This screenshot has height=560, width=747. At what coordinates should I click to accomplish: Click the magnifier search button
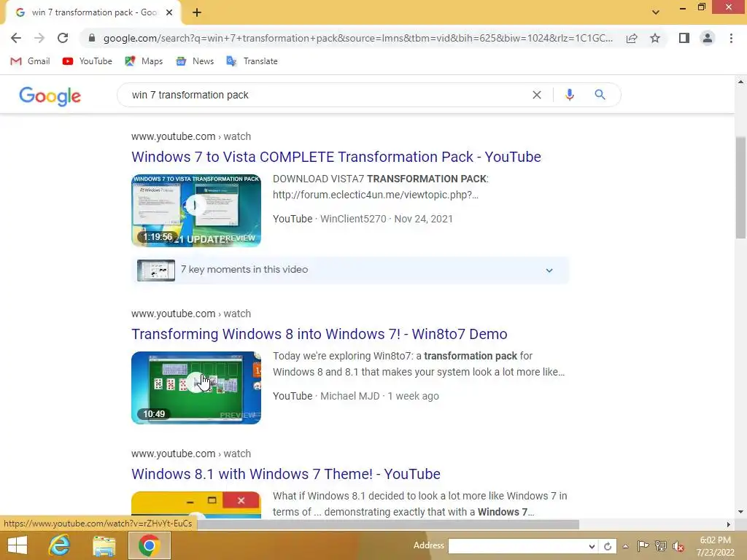point(600,95)
